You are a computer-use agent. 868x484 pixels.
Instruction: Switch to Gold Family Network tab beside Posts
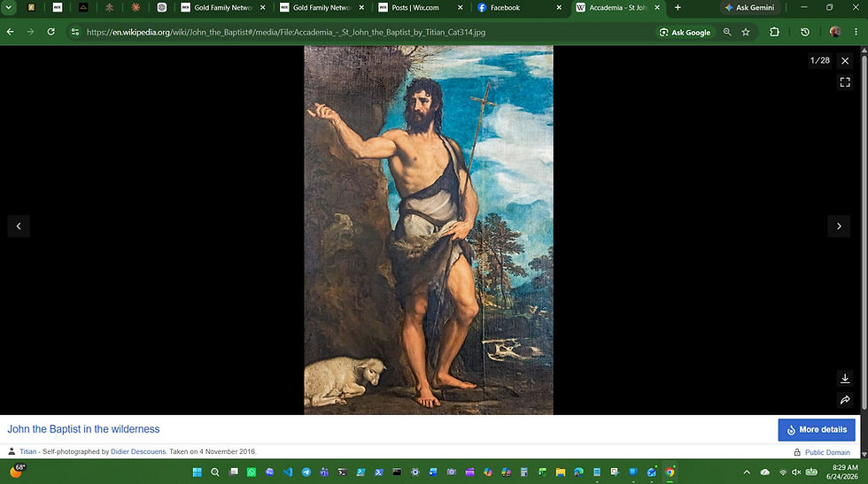click(322, 8)
